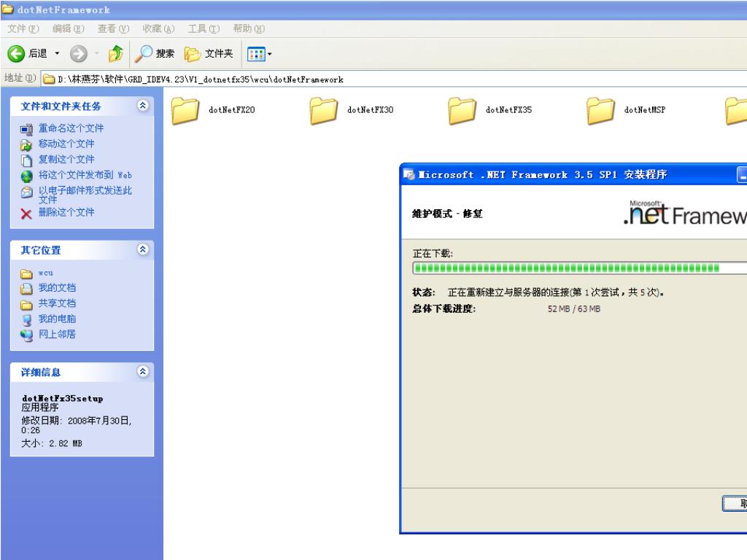Click the rename file icon
The width and height of the screenshot is (747, 560).
pyautogui.click(x=26, y=129)
